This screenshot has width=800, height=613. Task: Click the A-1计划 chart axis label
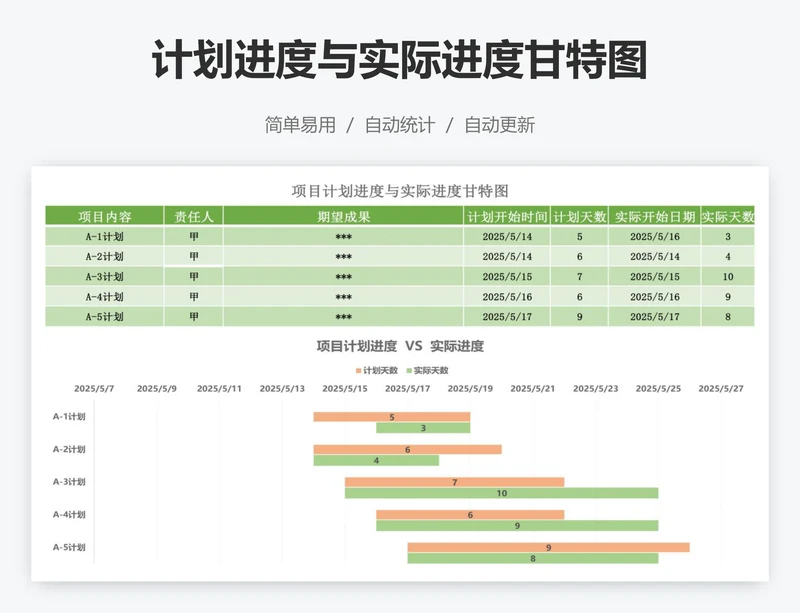tap(69, 416)
